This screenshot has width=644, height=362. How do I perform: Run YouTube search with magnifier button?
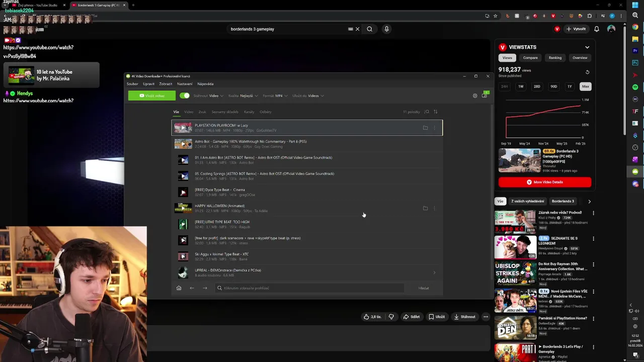(x=369, y=29)
